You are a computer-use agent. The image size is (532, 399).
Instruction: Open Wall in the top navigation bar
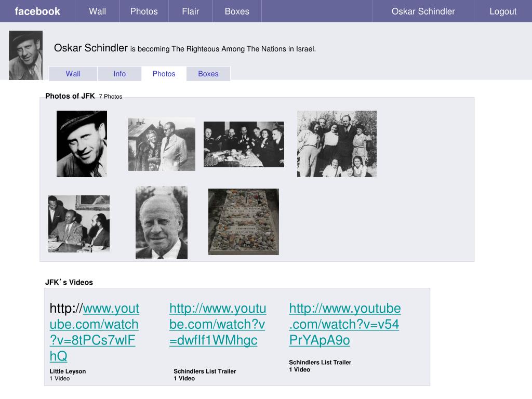click(x=97, y=11)
